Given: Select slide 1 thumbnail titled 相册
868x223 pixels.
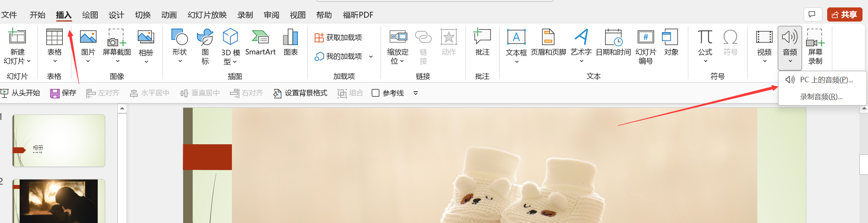Looking at the screenshot, I should (x=59, y=141).
